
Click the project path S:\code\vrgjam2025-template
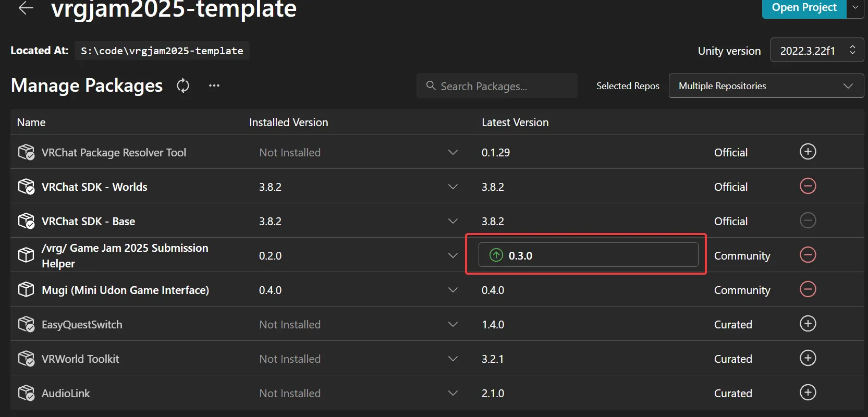162,51
